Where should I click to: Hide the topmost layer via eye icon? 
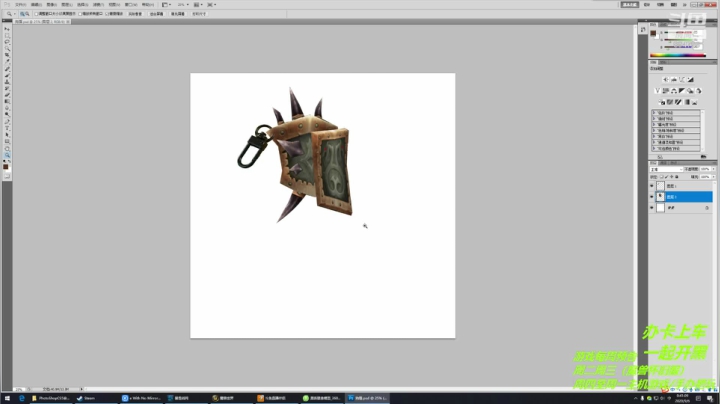652,186
